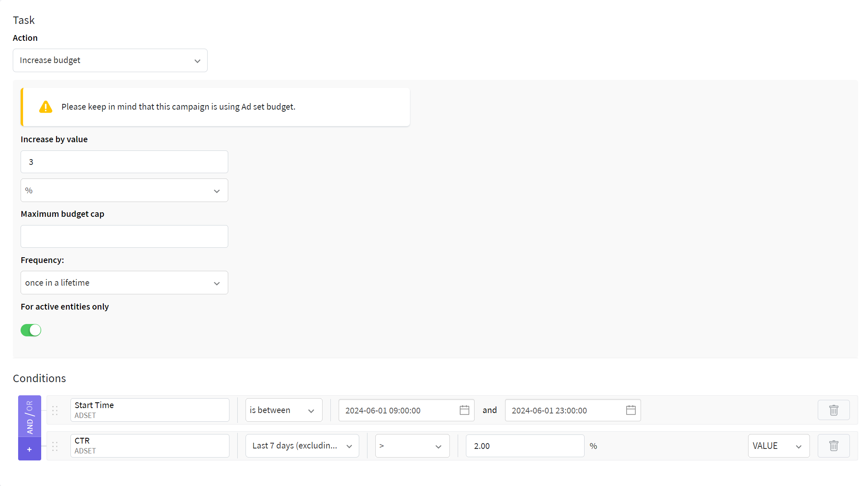Image resolution: width=868 pixels, height=486 pixels.
Task: Click the Increase by value input field
Action: [x=124, y=162]
